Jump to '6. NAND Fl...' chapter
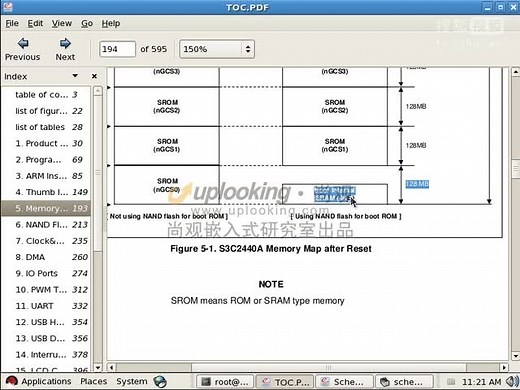This screenshot has height=390, width=520. coord(46,225)
